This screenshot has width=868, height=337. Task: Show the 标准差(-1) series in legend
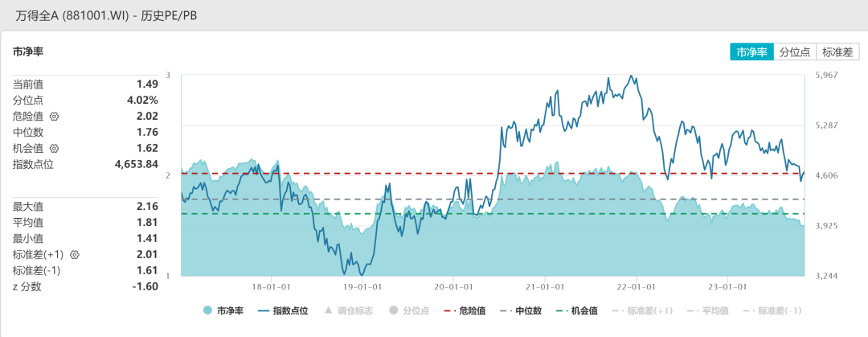[773, 310]
